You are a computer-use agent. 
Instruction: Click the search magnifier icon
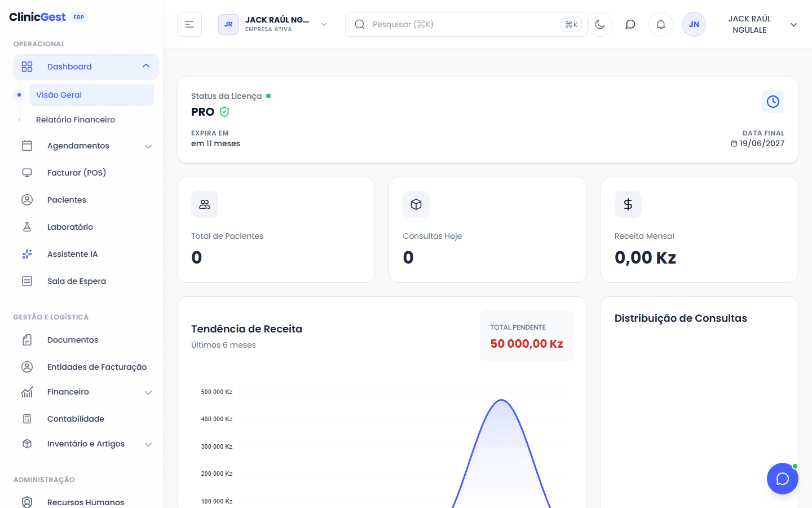coord(360,24)
